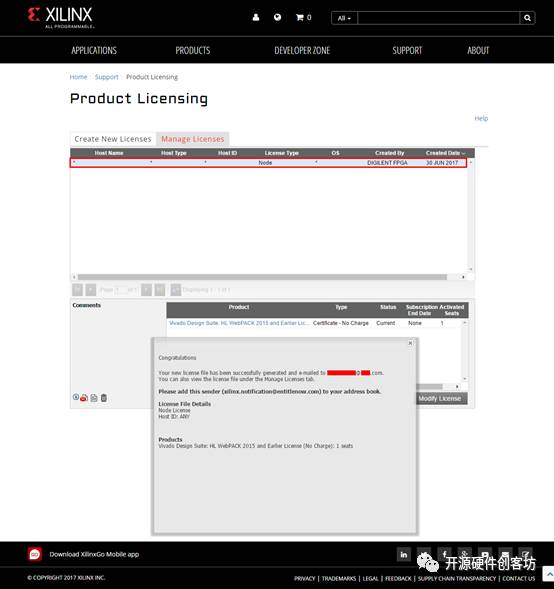Open the Help link
This screenshot has width=554, height=589.
[x=481, y=118]
